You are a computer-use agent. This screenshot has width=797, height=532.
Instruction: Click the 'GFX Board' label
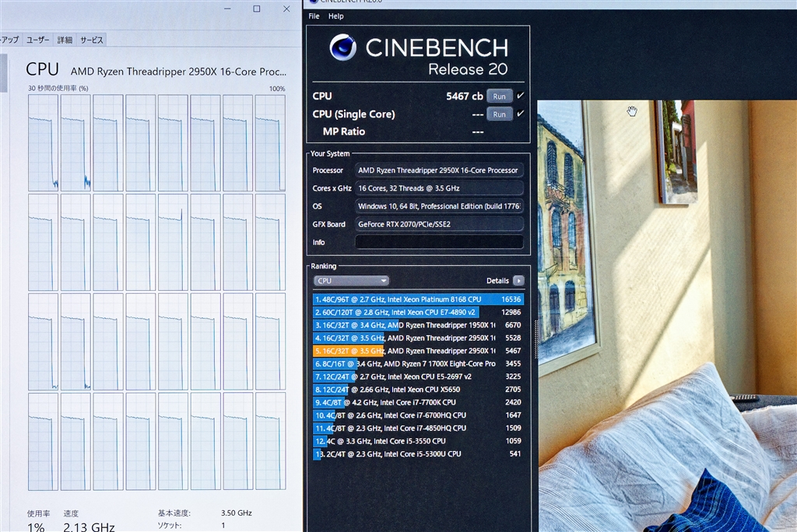point(329,224)
